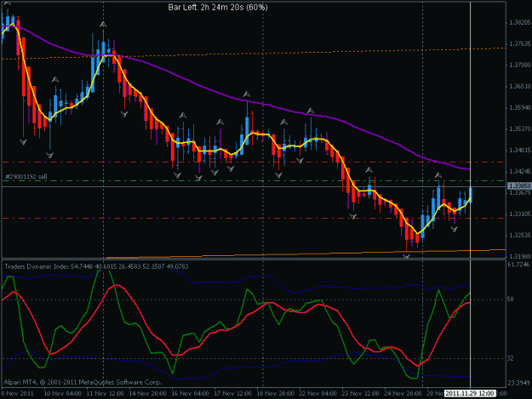This screenshot has height=399, width=532.
Task: Click the '14 Nov 20:00' time axis label
Action: [x=148, y=393]
